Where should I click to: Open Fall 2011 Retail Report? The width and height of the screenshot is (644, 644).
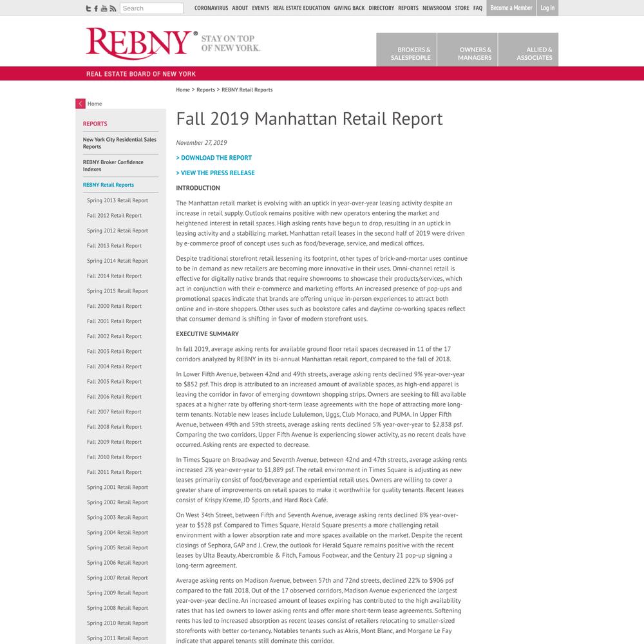coord(114,472)
